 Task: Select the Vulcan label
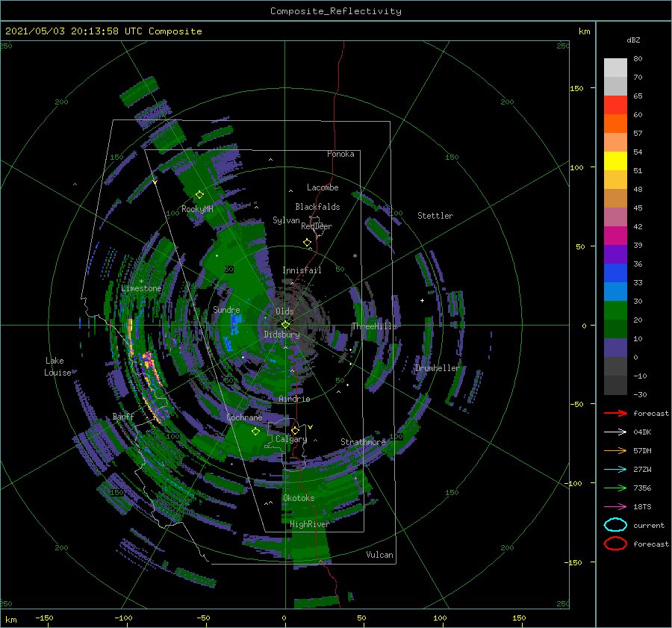tap(379, 555)
